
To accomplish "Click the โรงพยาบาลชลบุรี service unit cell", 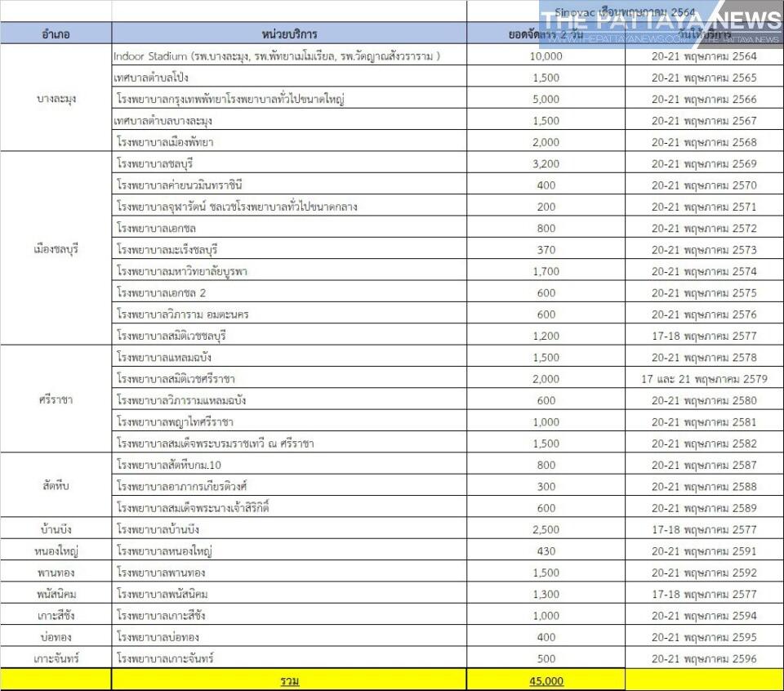I will click(x=289, y=163).
